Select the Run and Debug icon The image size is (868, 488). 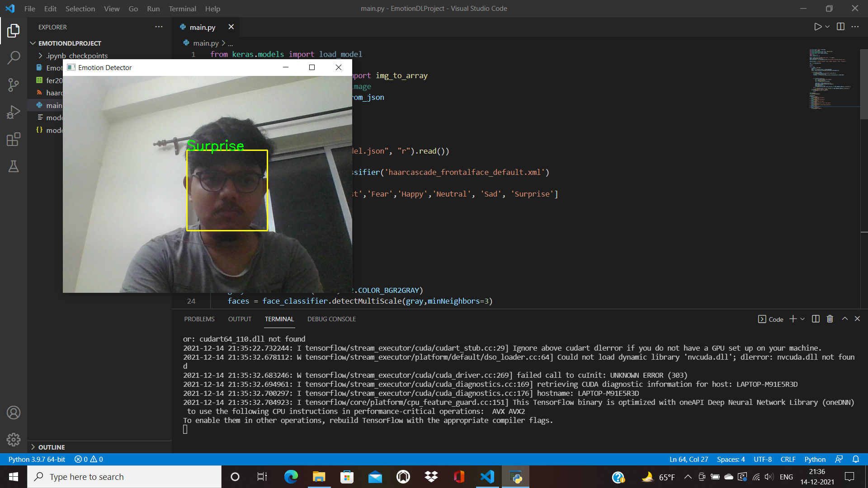pyautogui.click(x=14, y=112)
